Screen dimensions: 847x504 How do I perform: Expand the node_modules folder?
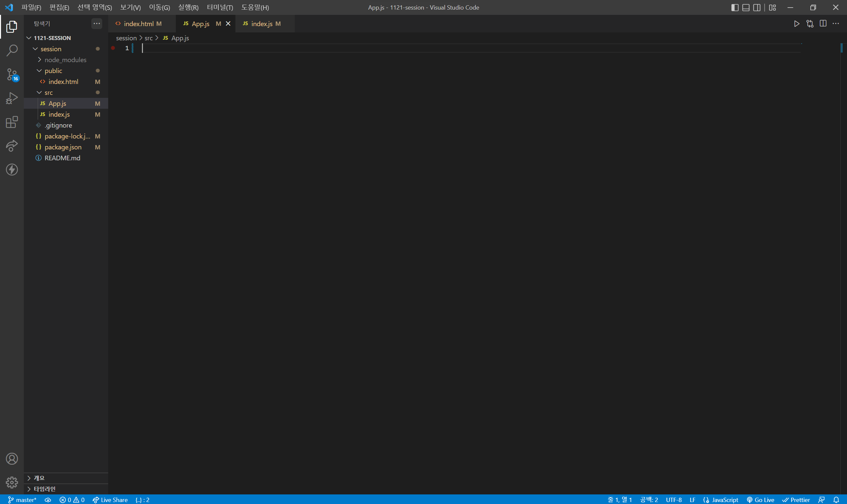(65, 60)
